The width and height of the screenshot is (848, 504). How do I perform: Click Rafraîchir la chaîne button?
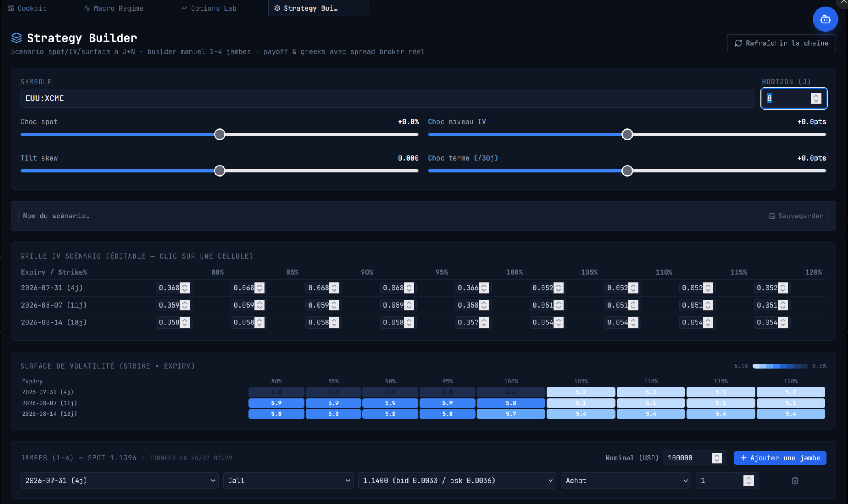(x=781, y=43)
